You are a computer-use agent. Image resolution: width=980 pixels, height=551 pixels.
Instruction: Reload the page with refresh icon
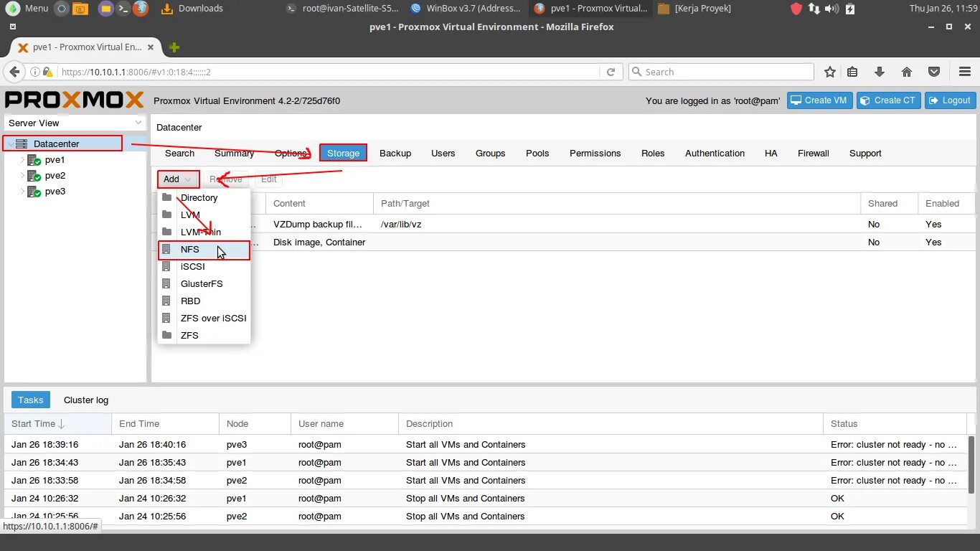click(x=611, y=72)
